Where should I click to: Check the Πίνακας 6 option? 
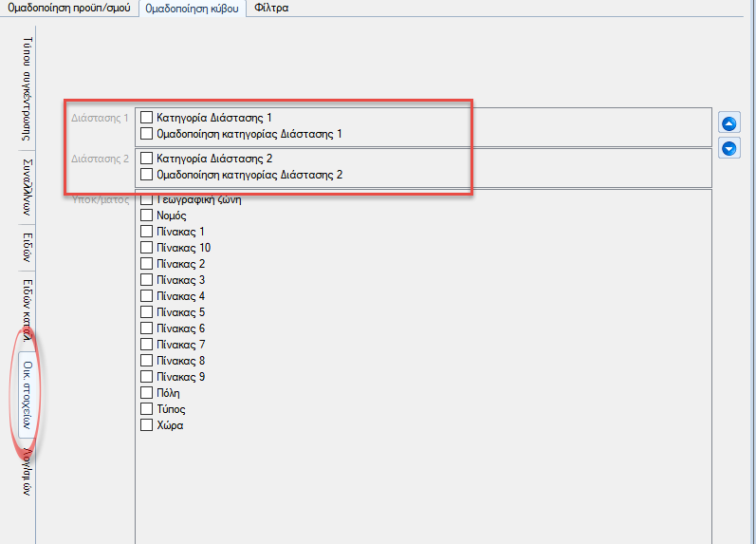coord(147,328)
